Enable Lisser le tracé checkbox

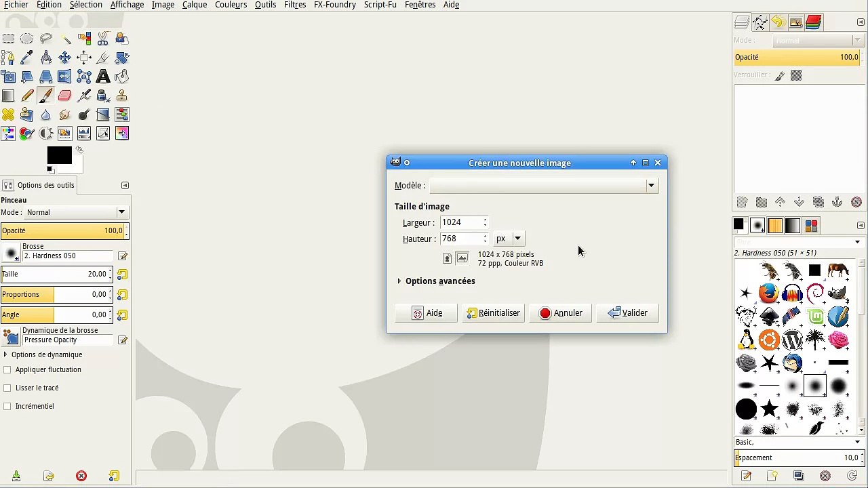pyautogui.click(x=7, y=388)
